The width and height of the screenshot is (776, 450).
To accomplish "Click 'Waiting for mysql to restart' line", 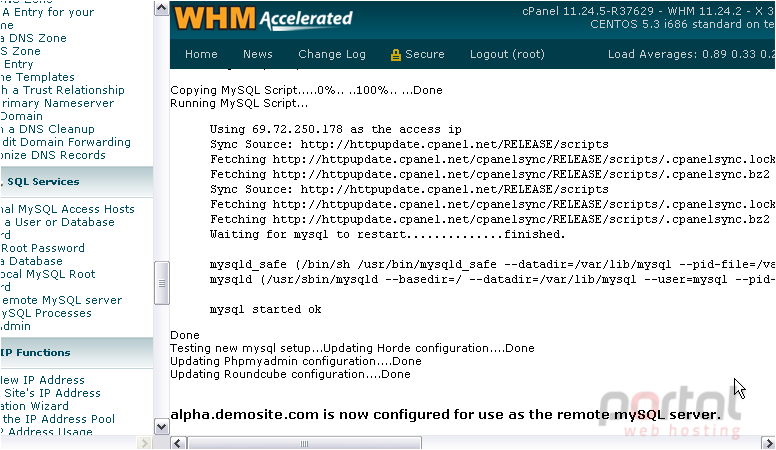I will (x=388, y=235).
